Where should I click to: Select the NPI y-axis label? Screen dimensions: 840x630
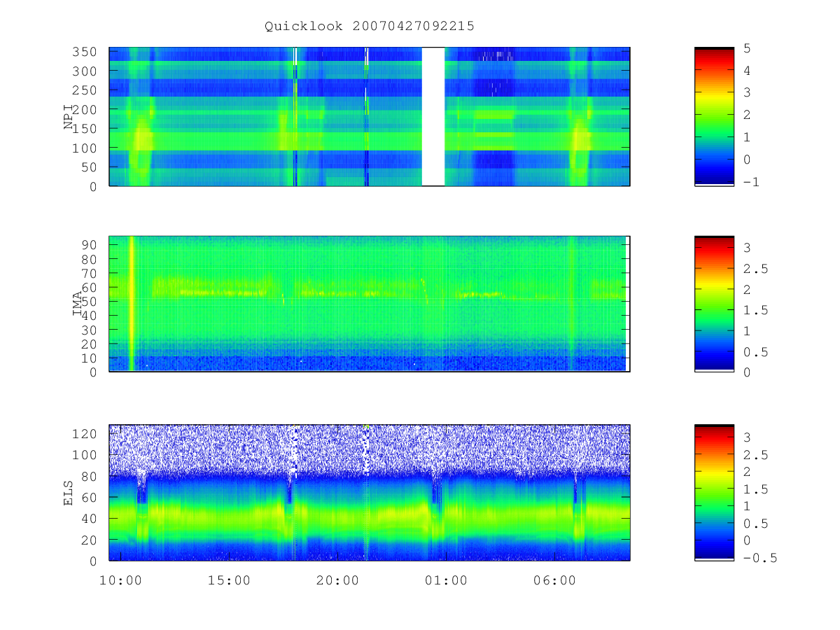[x=69, y=117]
